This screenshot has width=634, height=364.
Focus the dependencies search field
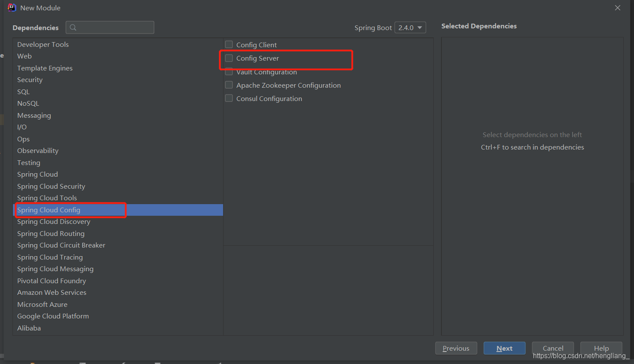(110, 28)
